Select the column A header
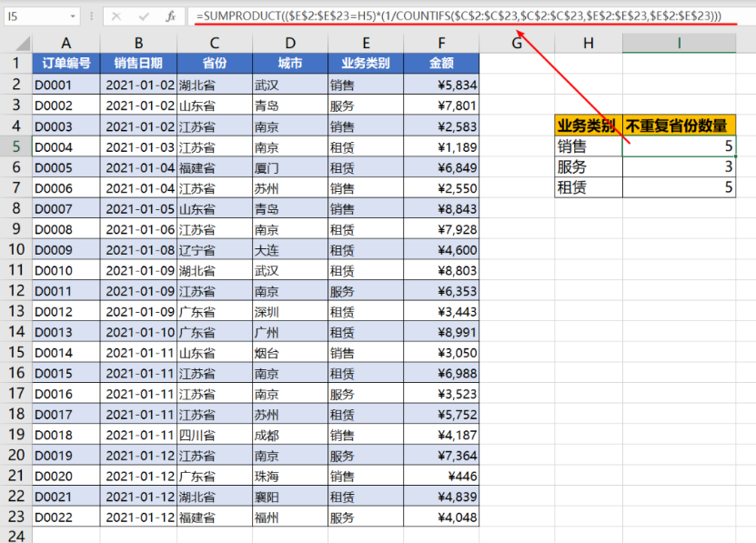This screenshot has height=543, width=756. pyautogui.click(x=66, y=42)
